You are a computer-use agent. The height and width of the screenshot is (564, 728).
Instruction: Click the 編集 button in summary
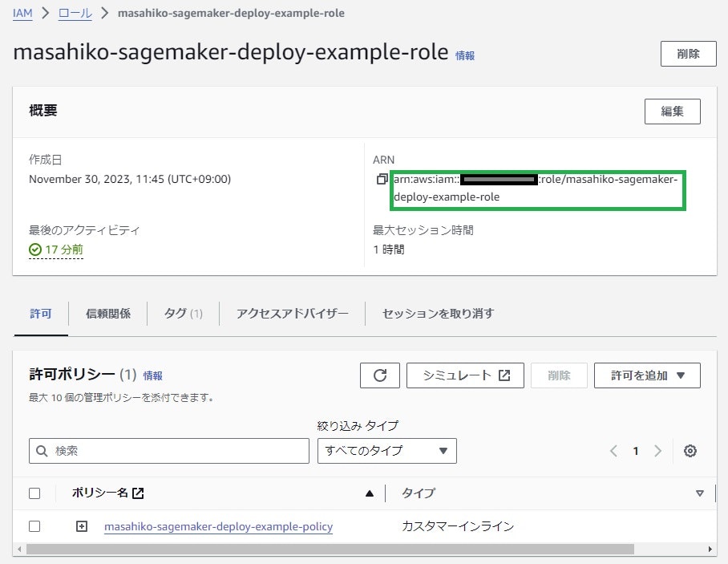[x=673, y=112]
